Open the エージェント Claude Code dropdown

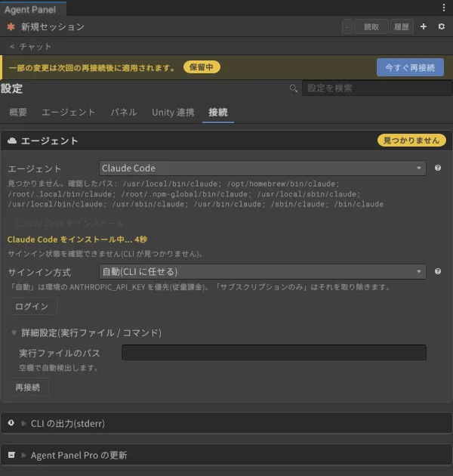(x=263, y=168)
